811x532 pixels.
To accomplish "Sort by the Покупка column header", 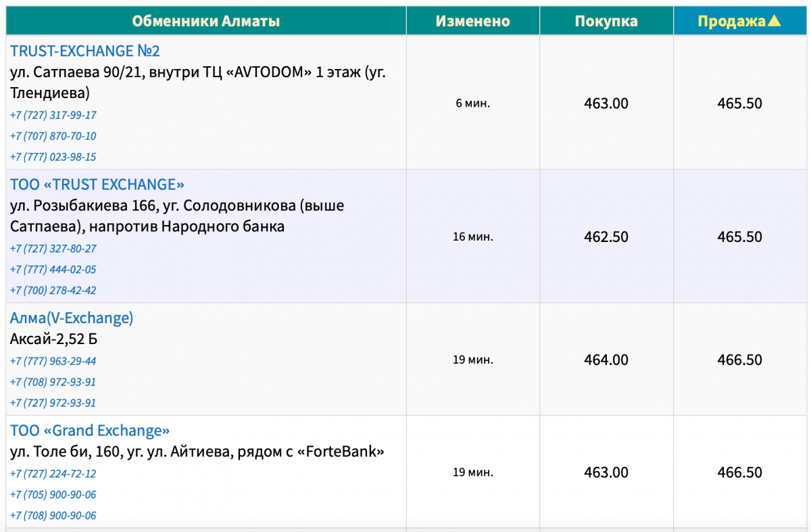I will 606,21.
